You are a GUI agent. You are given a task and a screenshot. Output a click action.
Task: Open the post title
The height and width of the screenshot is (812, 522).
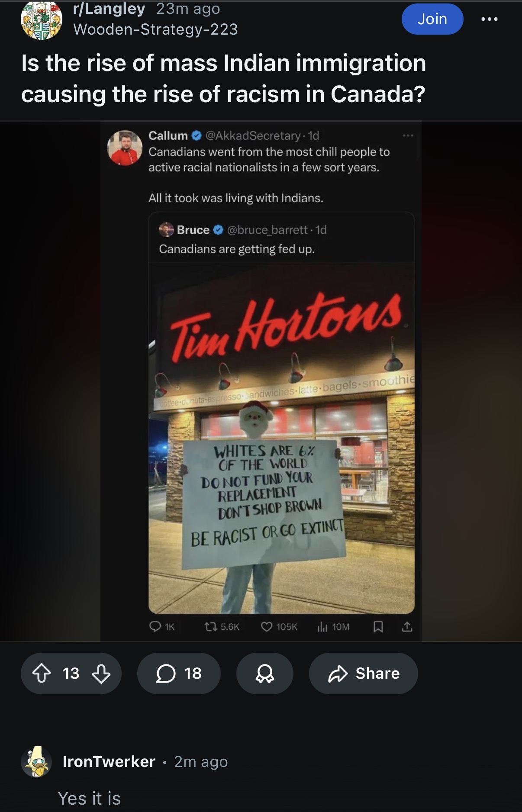pyautogui.click(x=224, y=78)
